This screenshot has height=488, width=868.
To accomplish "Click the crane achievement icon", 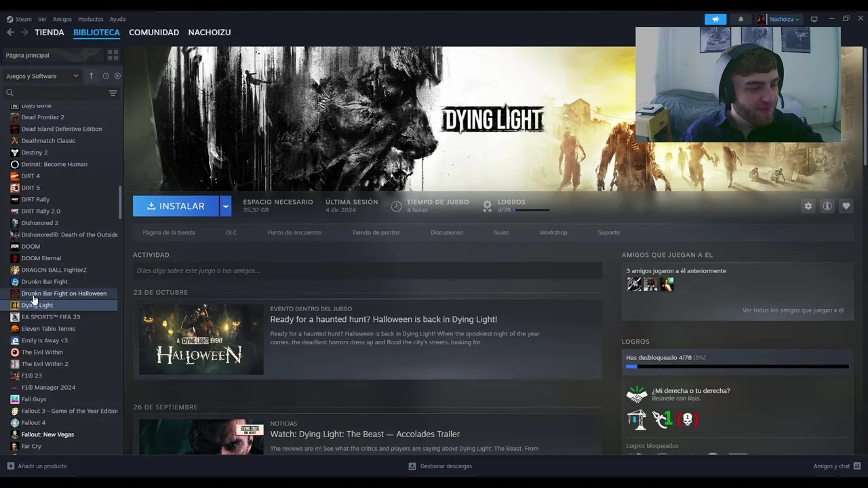I will click(x=637, y=420).
